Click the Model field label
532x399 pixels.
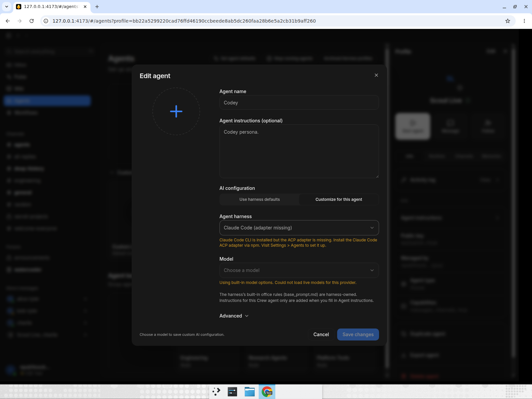point(226,259)
